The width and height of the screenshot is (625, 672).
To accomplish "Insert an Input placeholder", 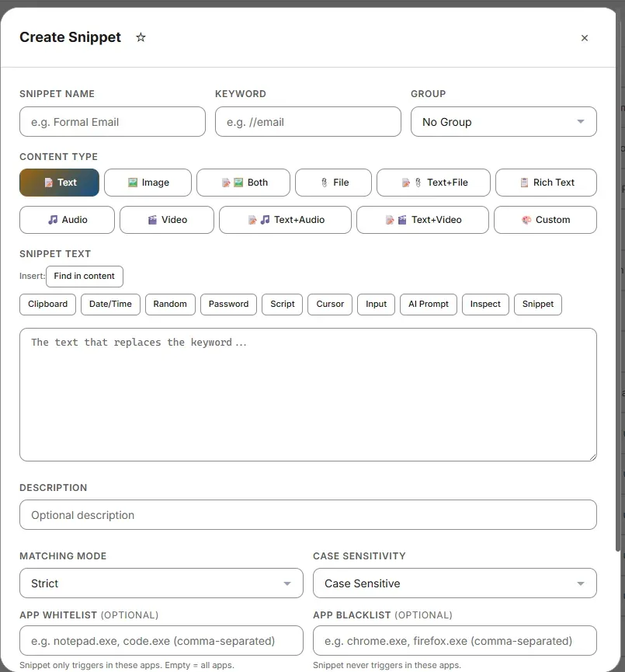I will [376, 305].
